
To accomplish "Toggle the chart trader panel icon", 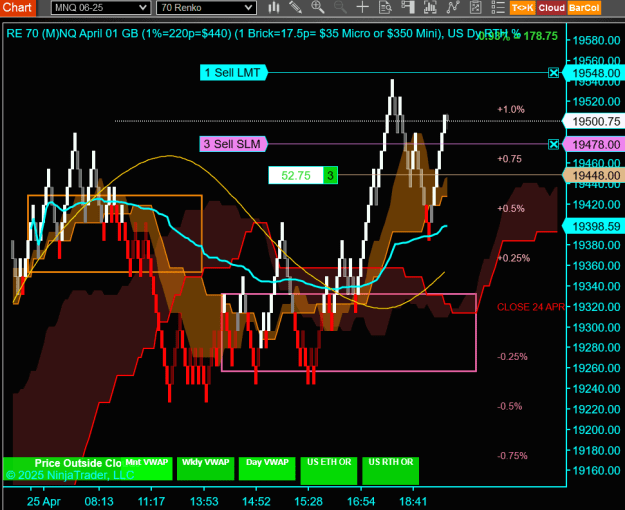I will click(x=407, y=7).
